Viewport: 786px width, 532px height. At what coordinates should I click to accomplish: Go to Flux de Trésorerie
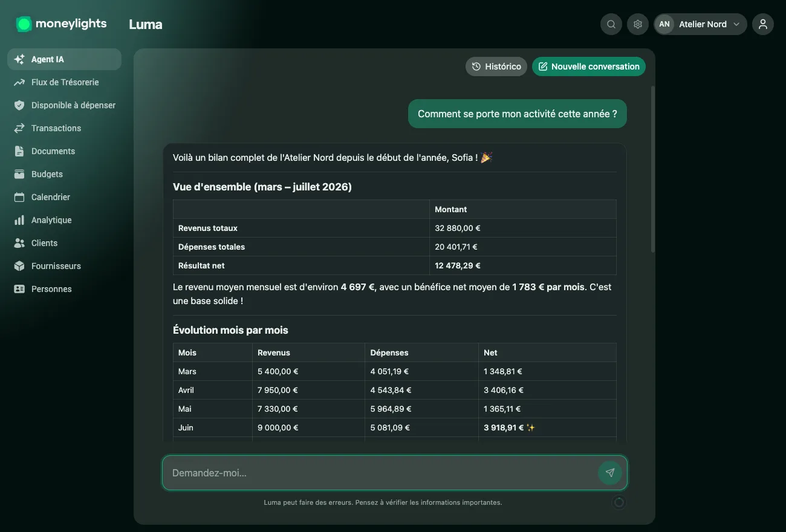(64, 82)
